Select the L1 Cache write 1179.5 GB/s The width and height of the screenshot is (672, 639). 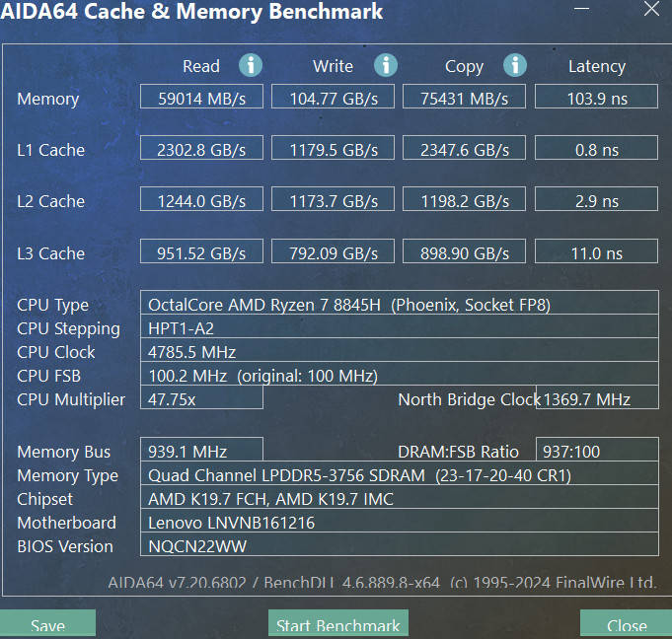coord(333,148)
